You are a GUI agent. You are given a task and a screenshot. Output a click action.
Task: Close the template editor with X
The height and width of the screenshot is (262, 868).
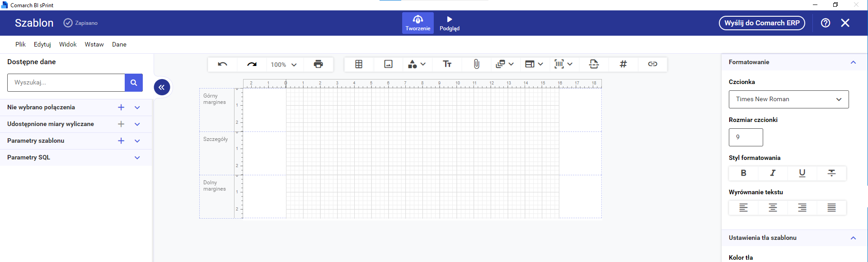[845, 23]
